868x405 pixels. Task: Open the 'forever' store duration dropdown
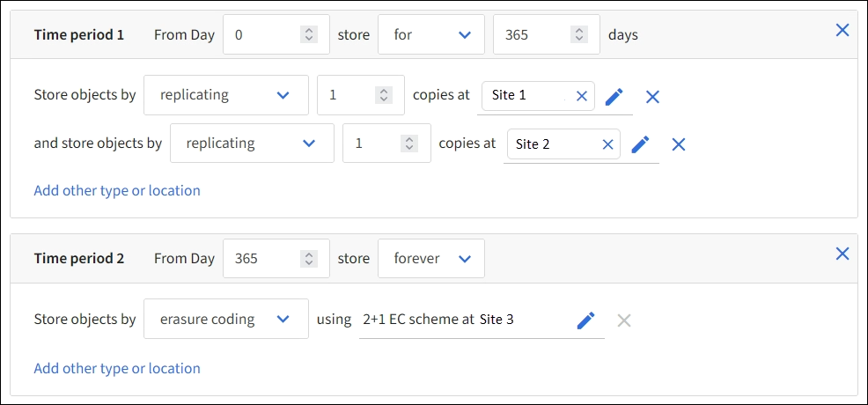pyautogui.click(x=431, y=259)
